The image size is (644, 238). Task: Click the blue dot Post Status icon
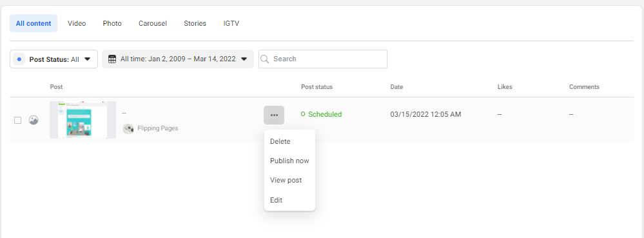point(19,59)
